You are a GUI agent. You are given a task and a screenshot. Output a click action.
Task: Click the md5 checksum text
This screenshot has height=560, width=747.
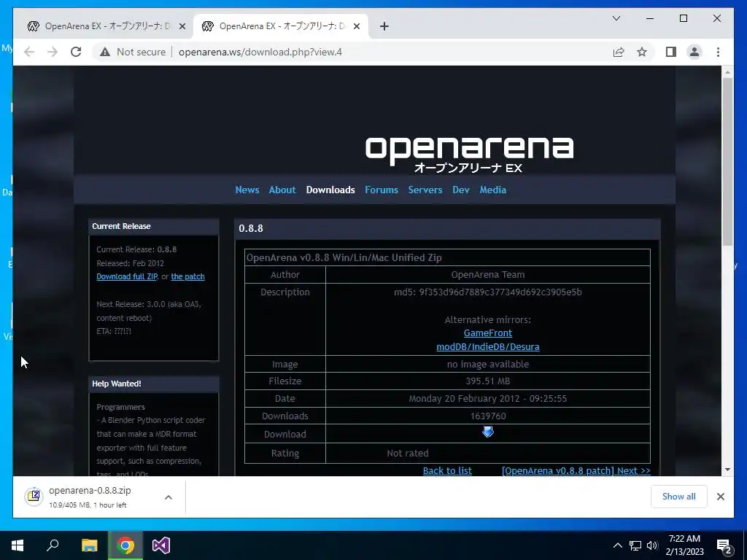[488, 292]
